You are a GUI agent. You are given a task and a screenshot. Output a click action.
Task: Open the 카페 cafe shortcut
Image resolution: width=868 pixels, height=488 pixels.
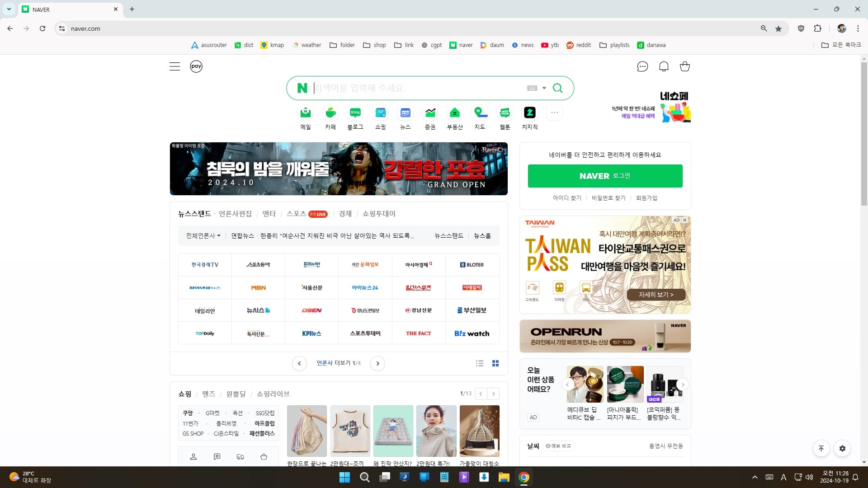pyautogui.click(x=330, y=117)
